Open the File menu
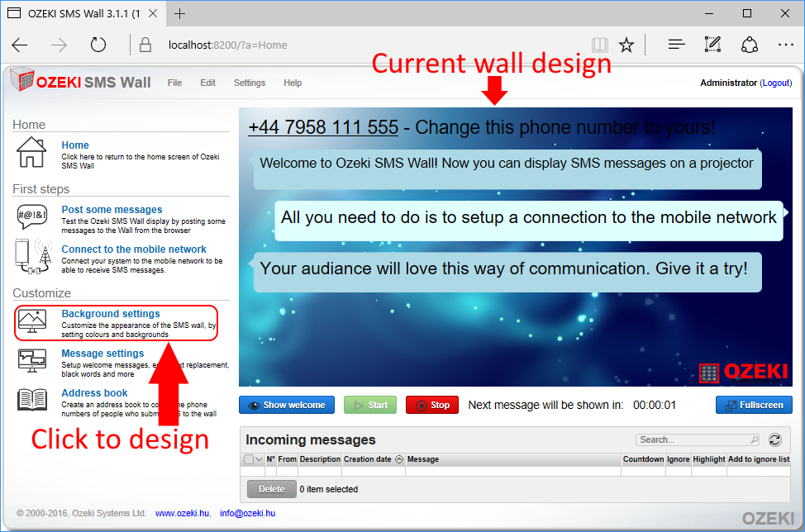 click(x=174, y=83)
